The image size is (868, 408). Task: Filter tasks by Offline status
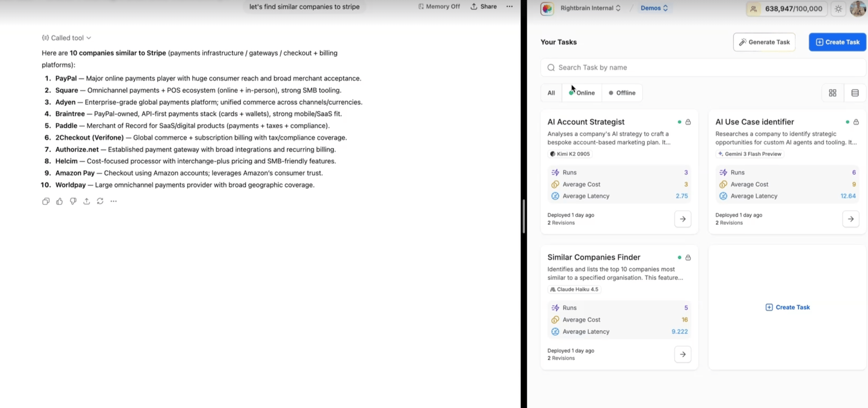pyautogui.click(x=622, y=93)
